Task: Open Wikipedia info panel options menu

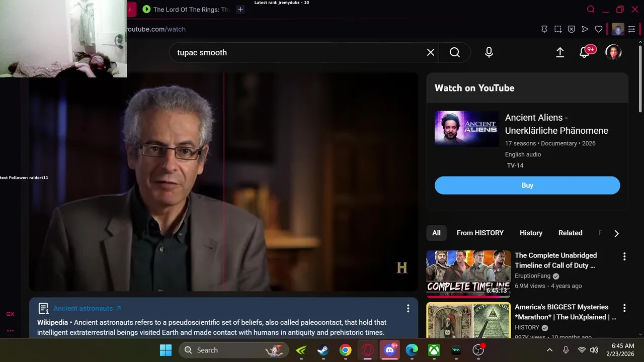Action: pyautogui.click(x=408, y=308)
